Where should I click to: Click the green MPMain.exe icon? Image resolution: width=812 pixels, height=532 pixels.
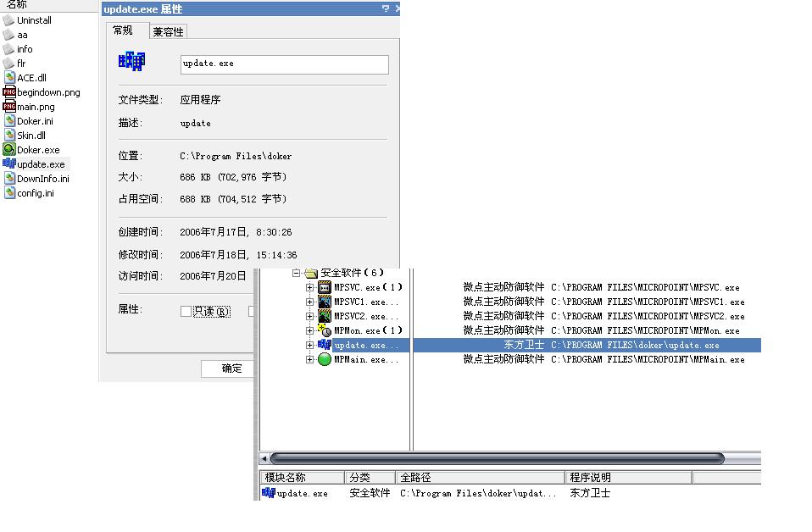325,359
